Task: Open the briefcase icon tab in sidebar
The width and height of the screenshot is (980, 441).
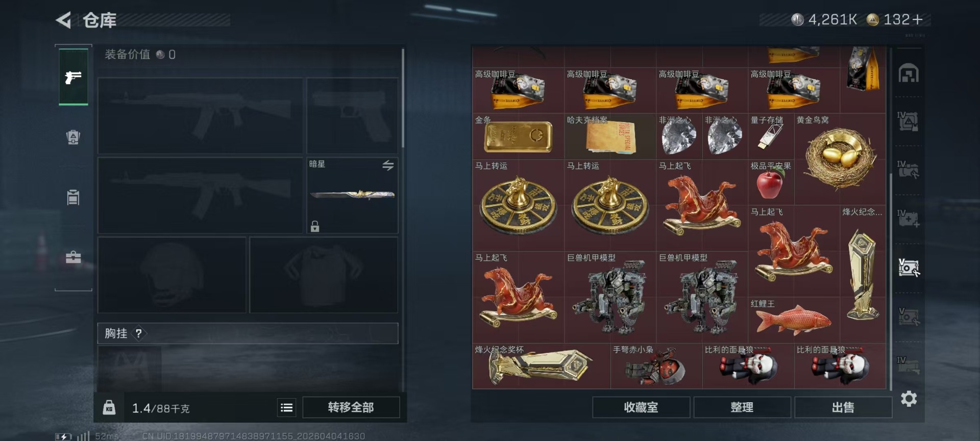Action: click(x=73, y=257)
